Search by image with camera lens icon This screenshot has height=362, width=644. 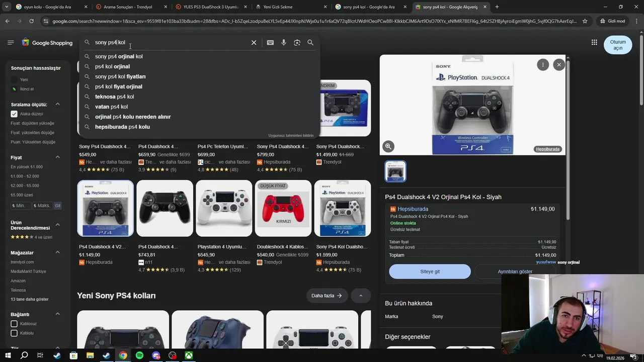297,43
